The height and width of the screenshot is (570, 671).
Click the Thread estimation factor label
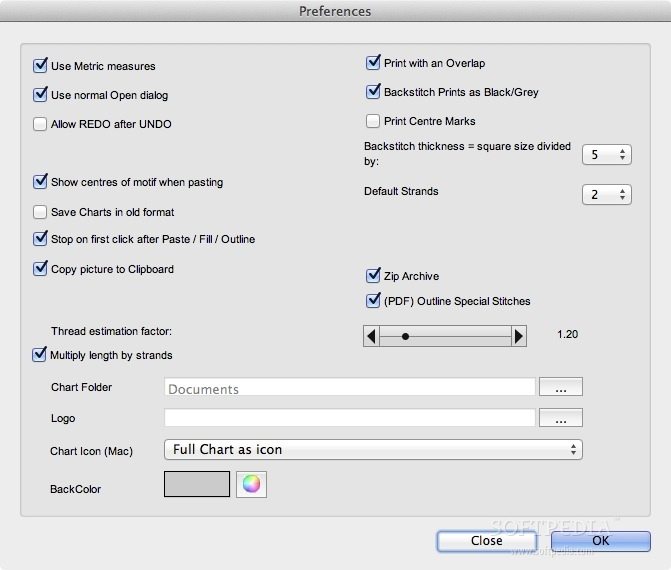(111, 331)
